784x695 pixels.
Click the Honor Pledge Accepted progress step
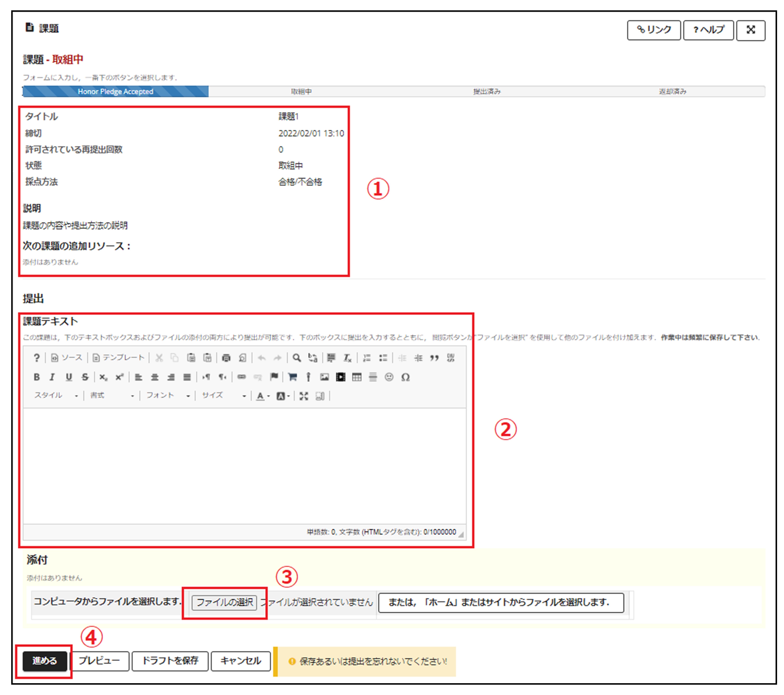(115, 91)
